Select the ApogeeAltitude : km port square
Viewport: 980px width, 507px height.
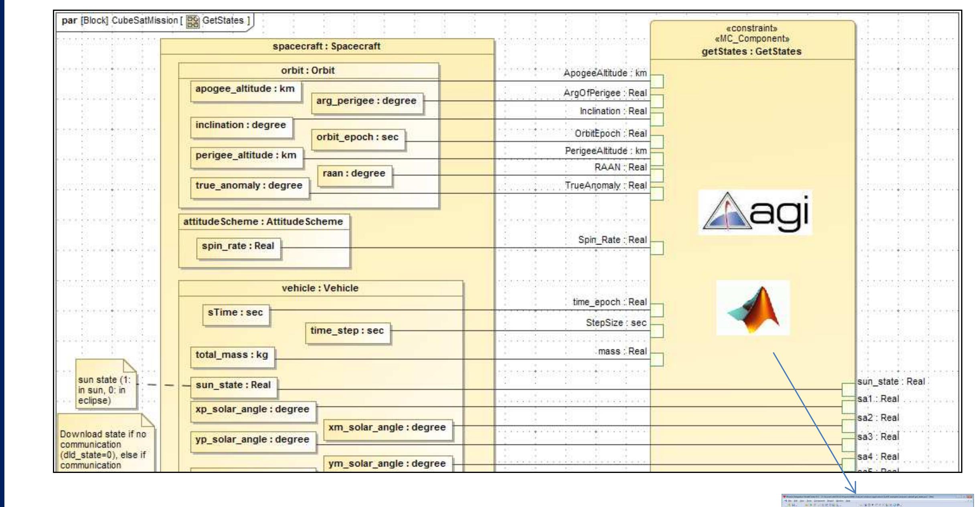tap(656, 81)
